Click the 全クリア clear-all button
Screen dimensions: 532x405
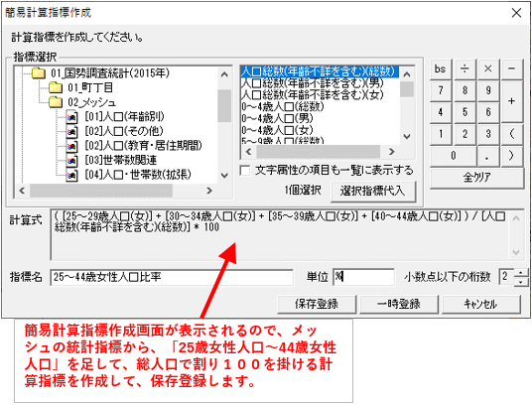(476, 177)
